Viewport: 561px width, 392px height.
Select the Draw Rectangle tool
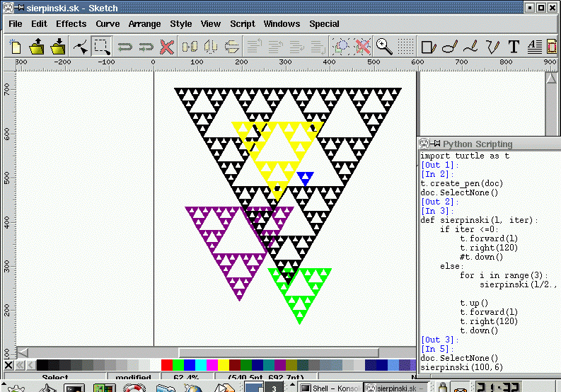(428, 47)
